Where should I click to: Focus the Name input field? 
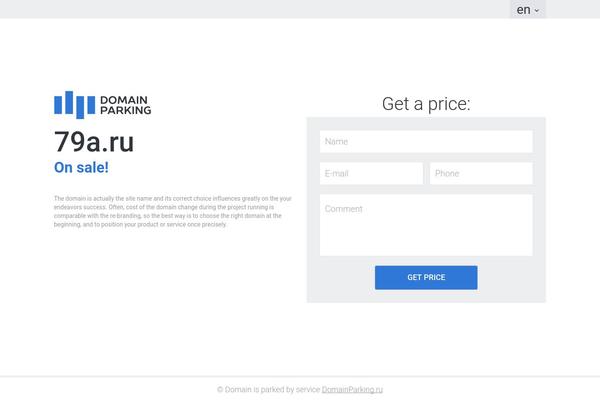426,142
